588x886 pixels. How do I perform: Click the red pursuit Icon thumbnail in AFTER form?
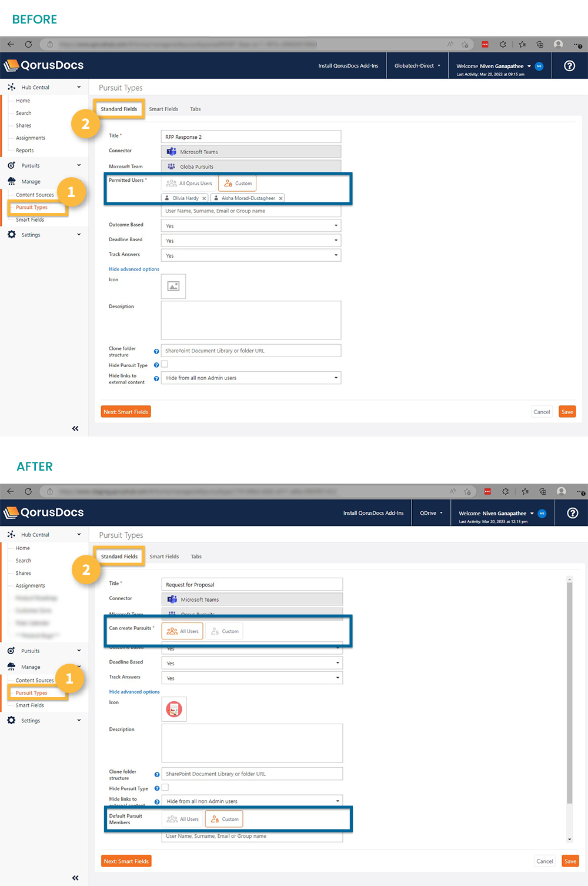point(174,710)
